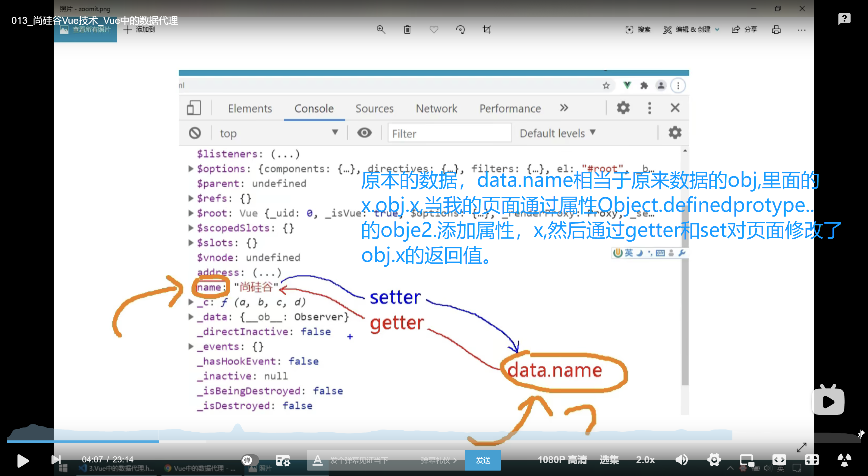Click the danmaku text style A icon
This screenshot has width=868, height=476.
tap(317, 460)
